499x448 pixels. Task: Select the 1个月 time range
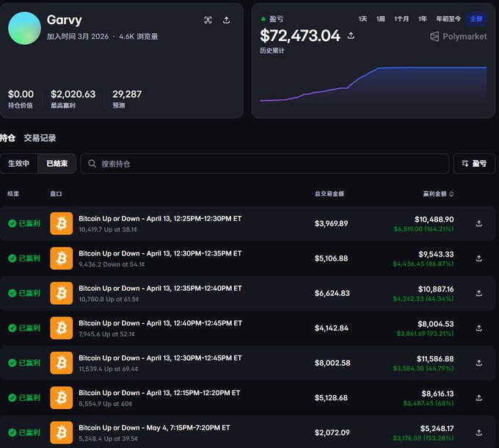click(401, 19)
